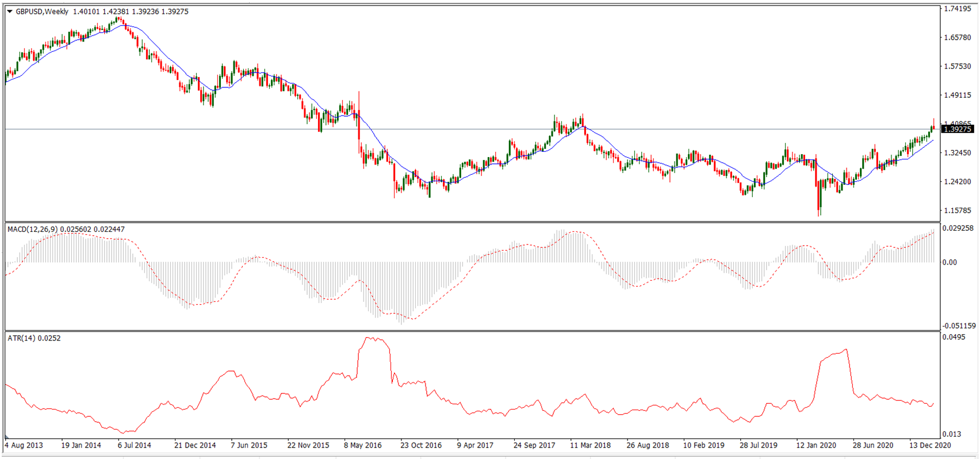Select the ATR(14) indicator label
980x459 pixels.
22,338
